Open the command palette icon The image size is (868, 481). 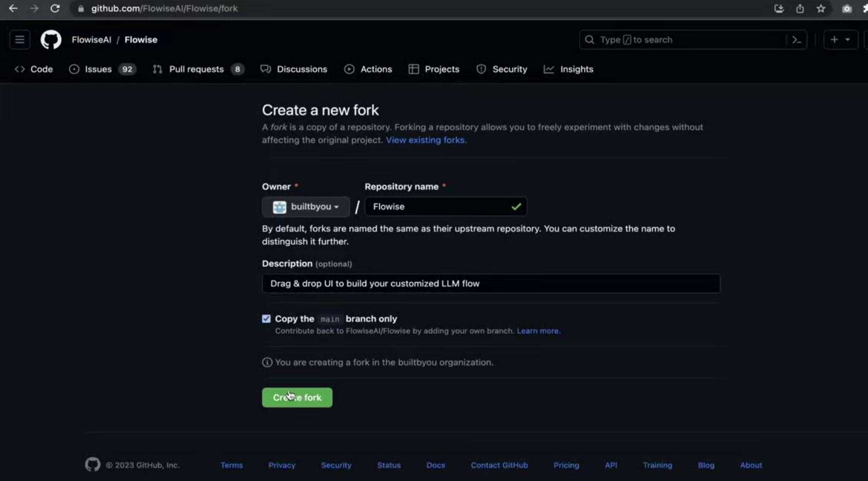pos(796,39)
